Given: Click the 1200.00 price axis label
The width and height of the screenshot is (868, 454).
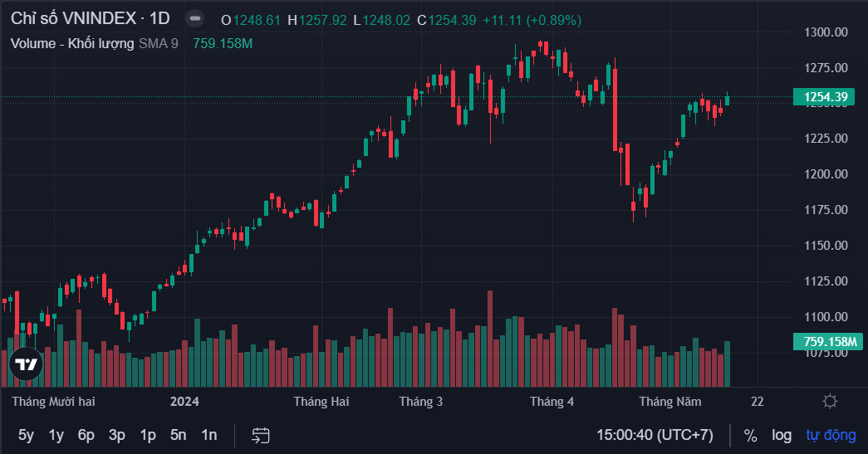Looking at the screenshot, I should coord(826,174).
